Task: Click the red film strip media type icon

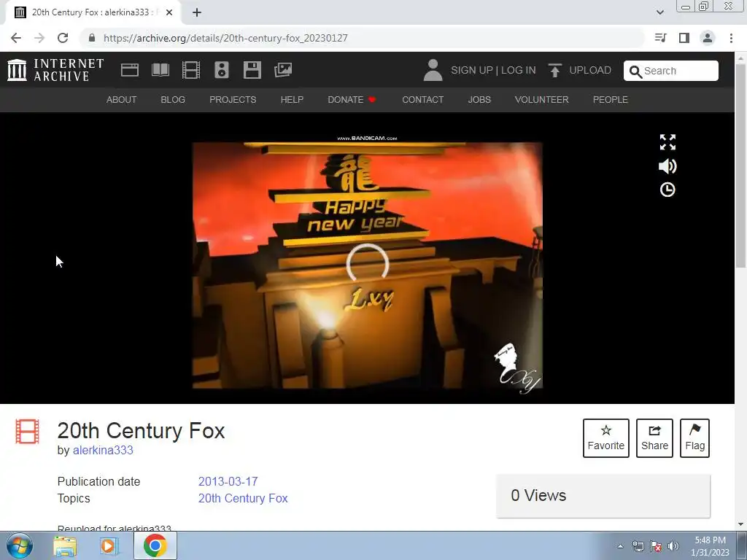Action: point(27,431)
